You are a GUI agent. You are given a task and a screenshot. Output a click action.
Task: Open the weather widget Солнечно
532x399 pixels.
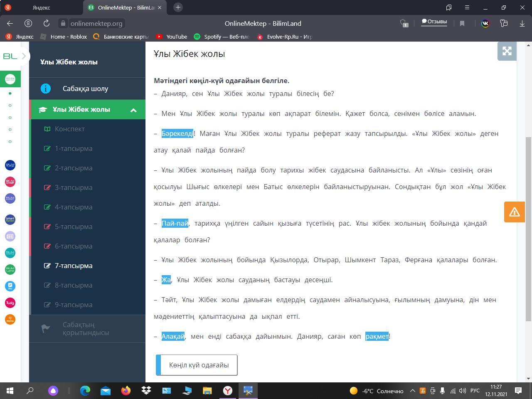click(x=376, y=391)
